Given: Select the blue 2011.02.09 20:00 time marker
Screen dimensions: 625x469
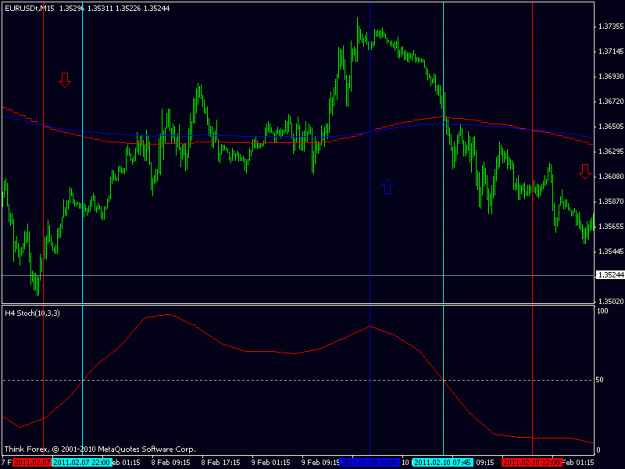Looking at the screenshot, I should (369, 462).
